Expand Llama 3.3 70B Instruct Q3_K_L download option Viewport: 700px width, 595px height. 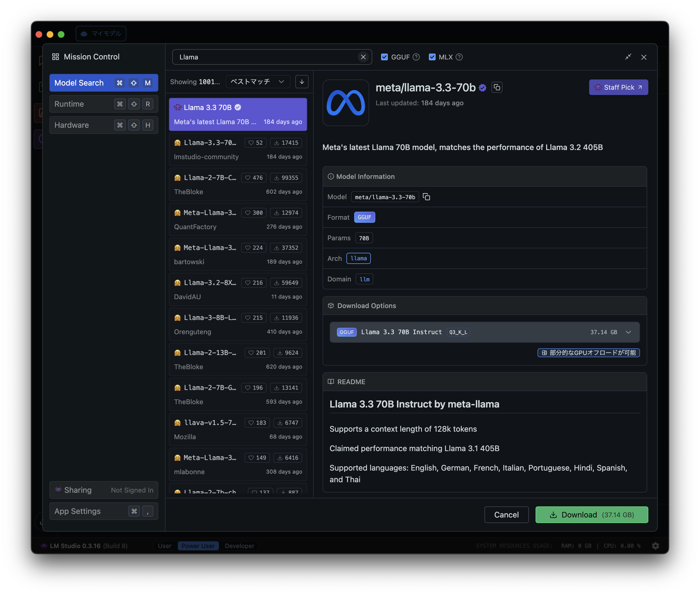pyautogui.click(x=628, y=332)
